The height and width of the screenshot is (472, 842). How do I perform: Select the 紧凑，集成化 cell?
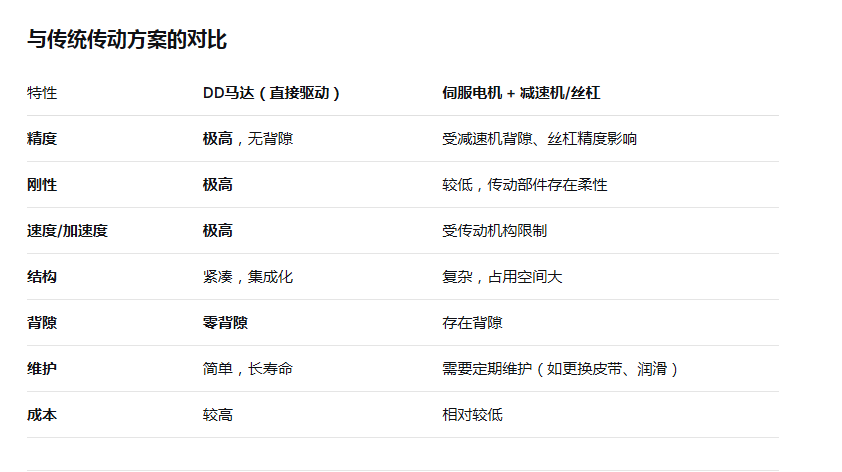[x=248, y=277]
